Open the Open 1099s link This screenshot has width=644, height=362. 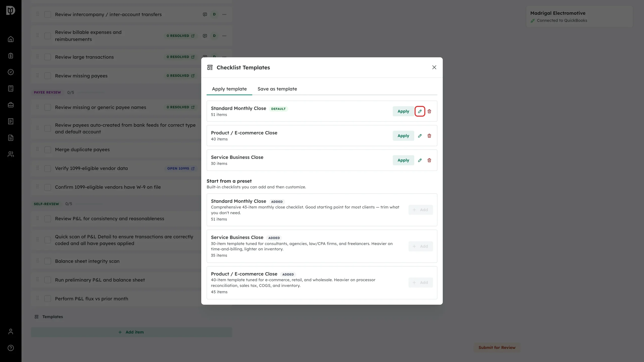coord(181,168)
